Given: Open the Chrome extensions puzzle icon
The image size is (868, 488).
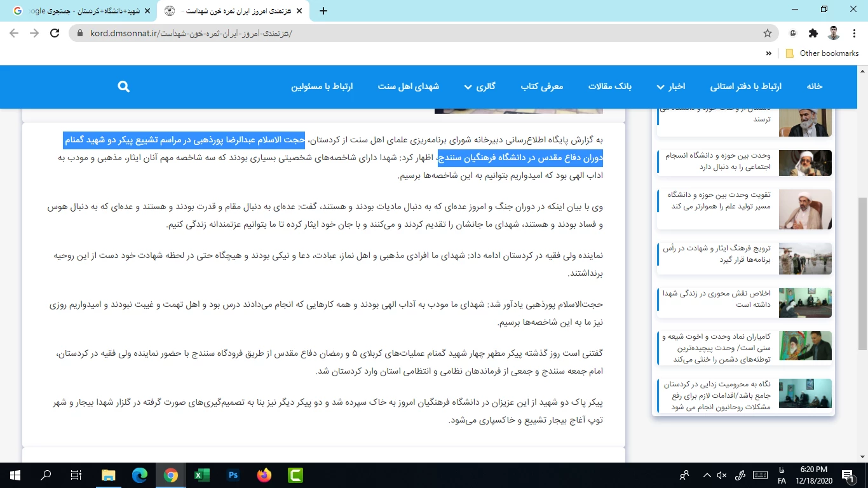Looking at the screenshot, I should 813,33.
